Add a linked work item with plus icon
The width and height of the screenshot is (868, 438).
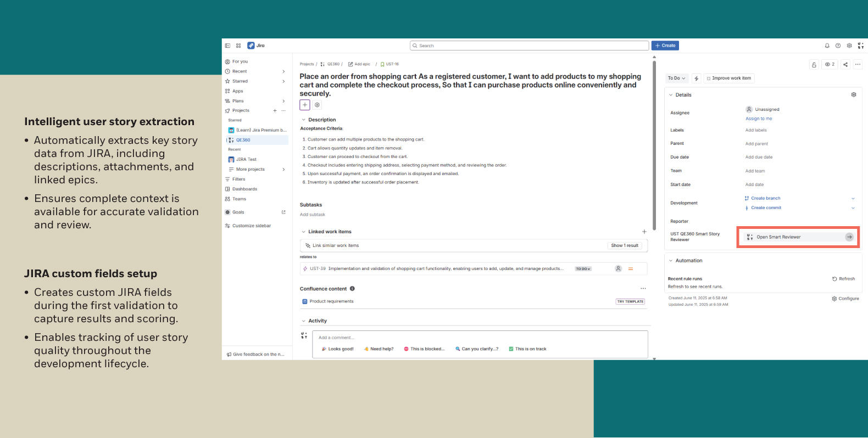click(644, 232)
